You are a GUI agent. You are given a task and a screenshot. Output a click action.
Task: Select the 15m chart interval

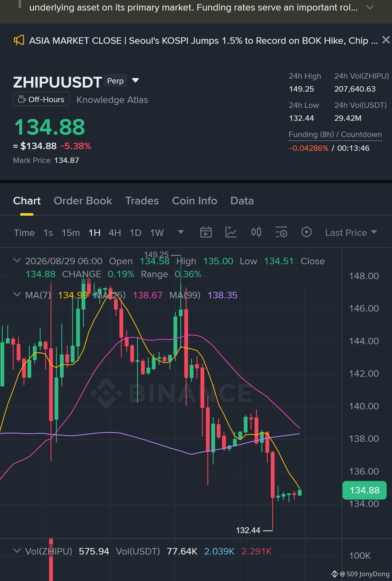pyautogui.click(x=71, y=233)
